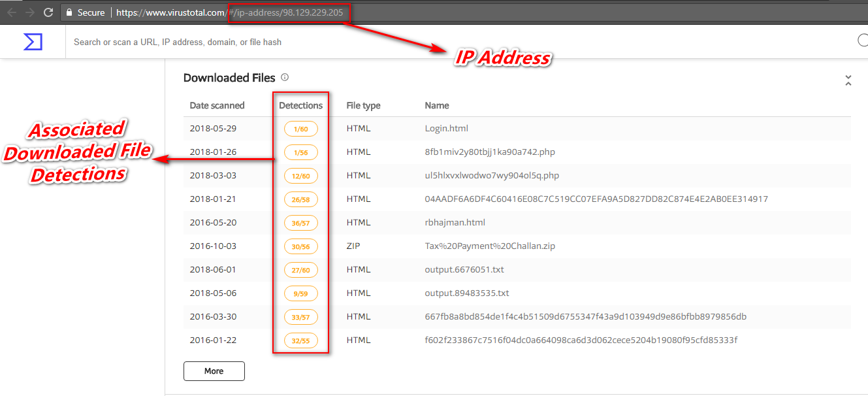Click the Detections column header
The width and height of the screenshot is (868, 396).
click(300, 105)
